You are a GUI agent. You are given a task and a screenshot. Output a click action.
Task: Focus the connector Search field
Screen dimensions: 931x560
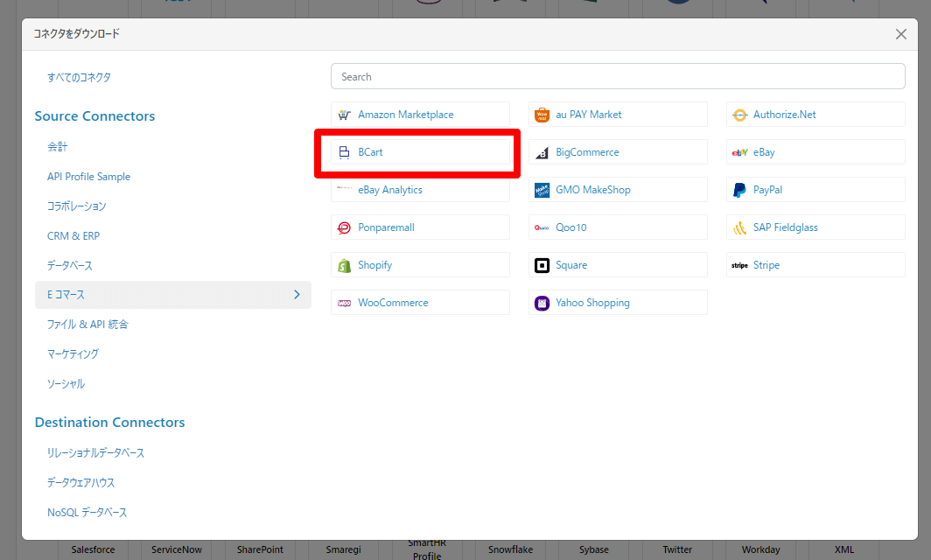click(x=618, y=77)
